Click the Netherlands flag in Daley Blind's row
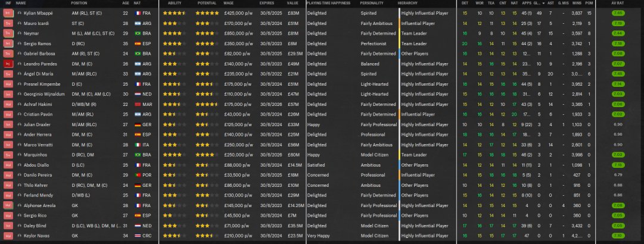Image resolution: width=644 pixels, height=244 pixels. click(138, 226)
